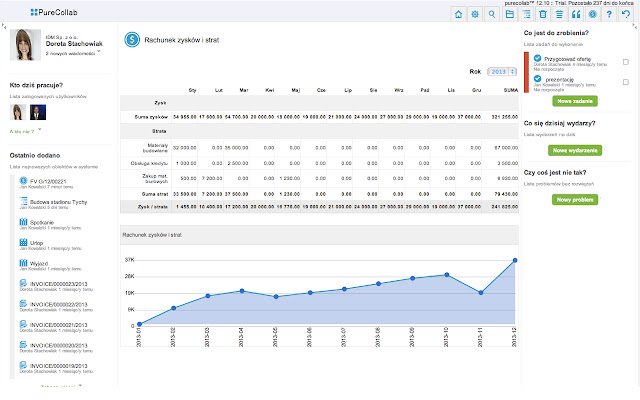The image size is (640, 400).
Task: Click the calendar icon beside Spotkanie
Action: click(23, 222)
